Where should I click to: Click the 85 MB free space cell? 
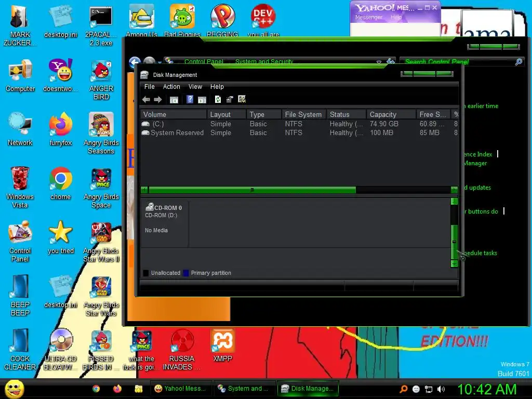click(430, 132)
